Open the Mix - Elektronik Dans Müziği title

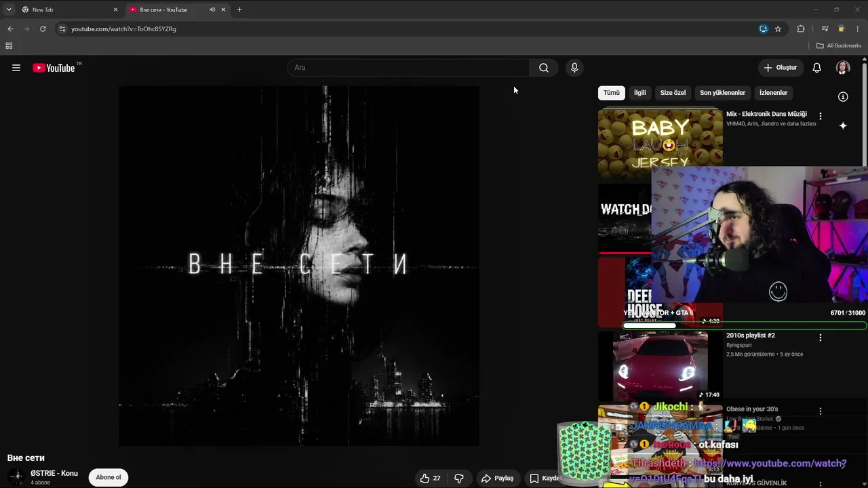[x=766, y=114]
